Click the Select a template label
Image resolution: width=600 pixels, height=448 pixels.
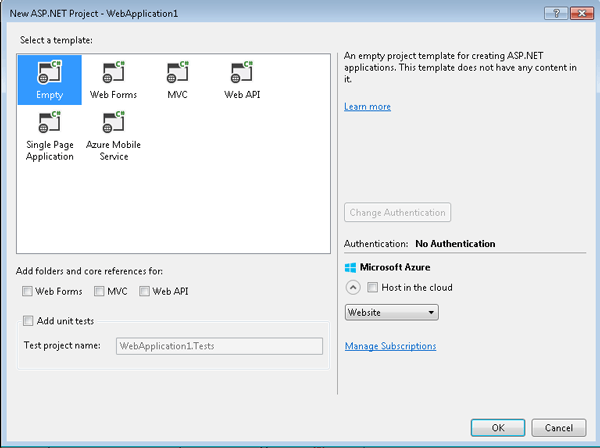click(x=56, y=40)
